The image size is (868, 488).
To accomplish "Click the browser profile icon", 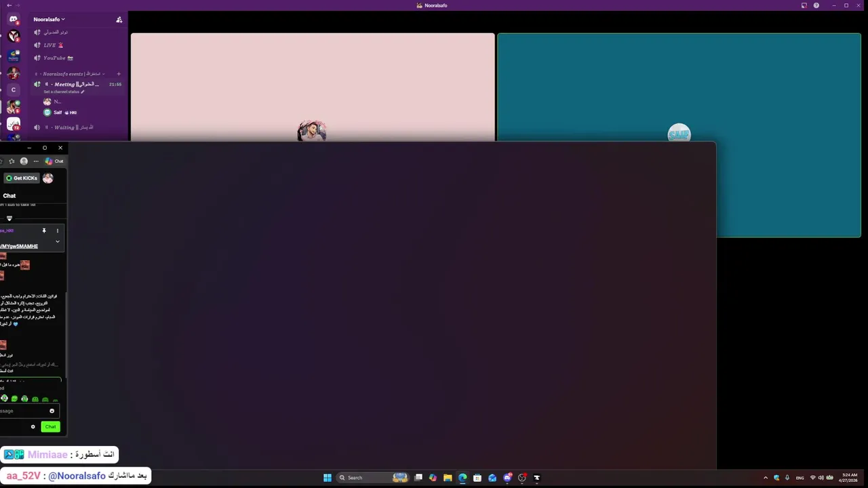I will point(24,161).
